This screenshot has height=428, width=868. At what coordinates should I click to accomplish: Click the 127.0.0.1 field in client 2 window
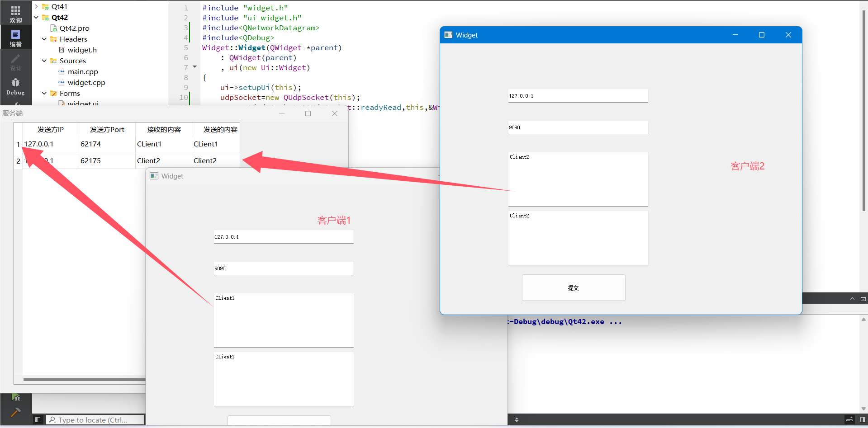coord(578,96)
